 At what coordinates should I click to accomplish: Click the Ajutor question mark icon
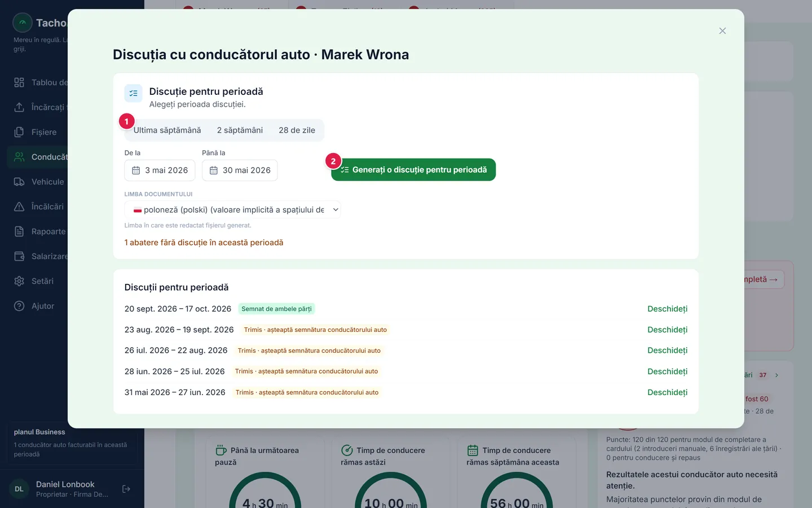[19, 306]
